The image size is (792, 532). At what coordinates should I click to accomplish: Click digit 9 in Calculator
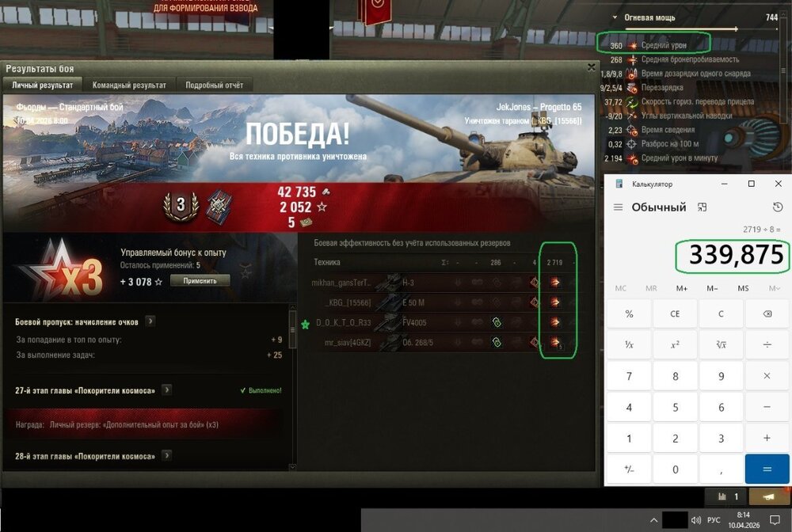click(x=721, y=376)
